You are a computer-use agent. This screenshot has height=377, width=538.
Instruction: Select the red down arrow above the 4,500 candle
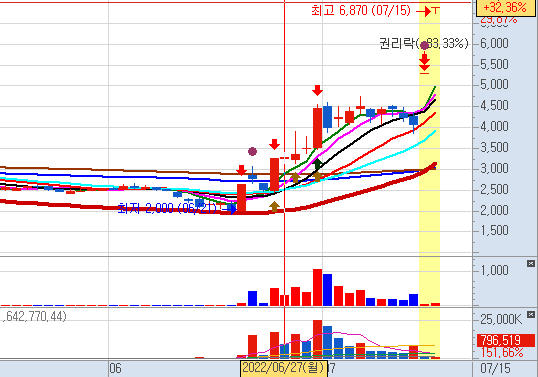click(x=317, y=91)
